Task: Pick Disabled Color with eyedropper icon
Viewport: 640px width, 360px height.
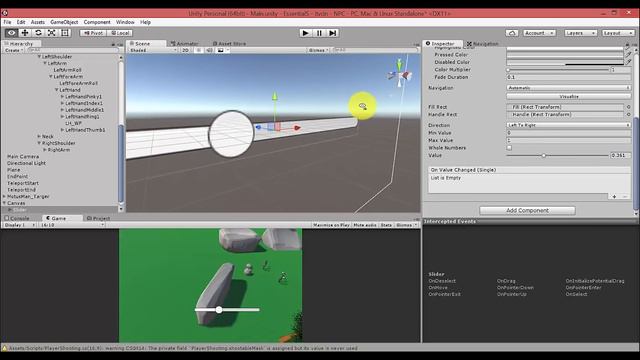Action: tap(628, 62)
